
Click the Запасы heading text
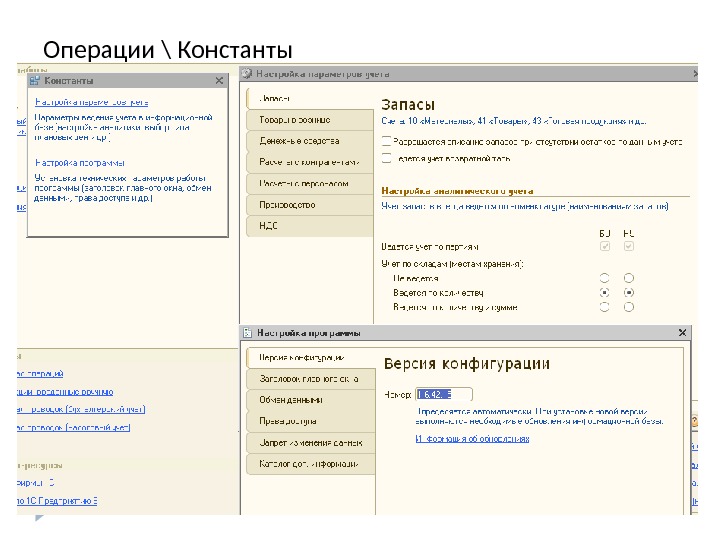(408, 105)
